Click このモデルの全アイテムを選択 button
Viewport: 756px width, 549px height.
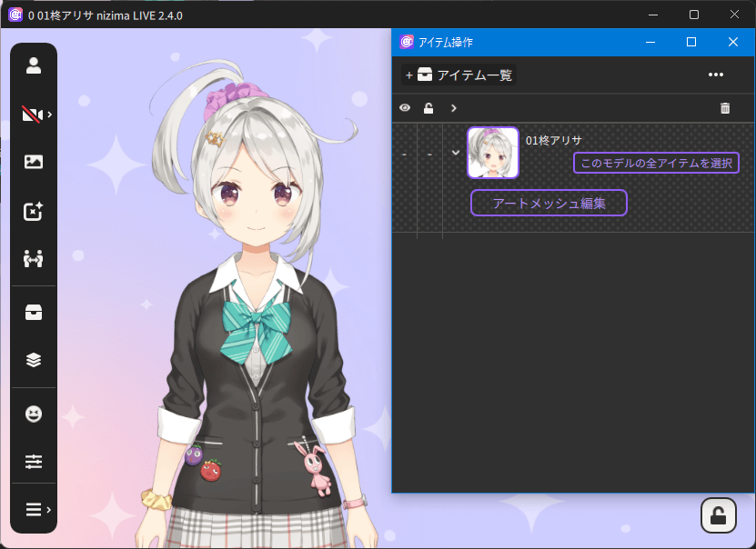[x=656, y=163]
